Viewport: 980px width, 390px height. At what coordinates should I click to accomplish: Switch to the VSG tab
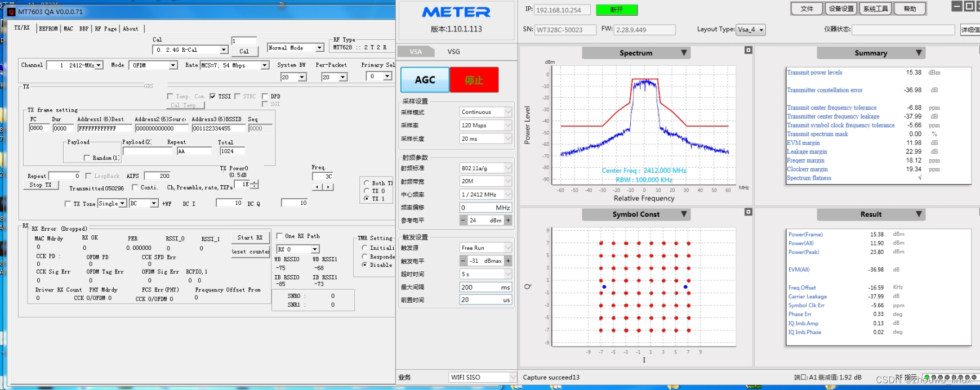tap(453, 51)
